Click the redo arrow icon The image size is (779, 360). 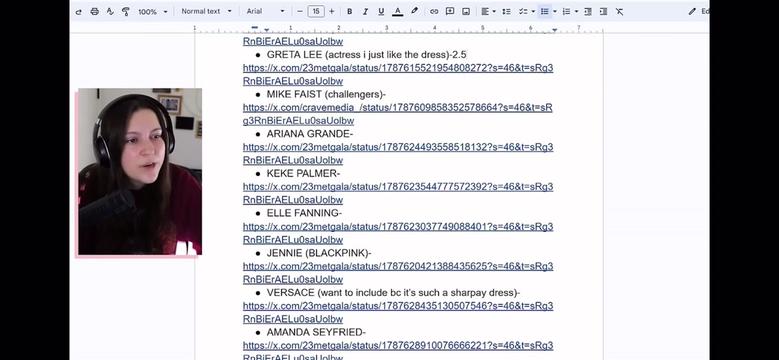pyautogui.click(x=78, y=11)
